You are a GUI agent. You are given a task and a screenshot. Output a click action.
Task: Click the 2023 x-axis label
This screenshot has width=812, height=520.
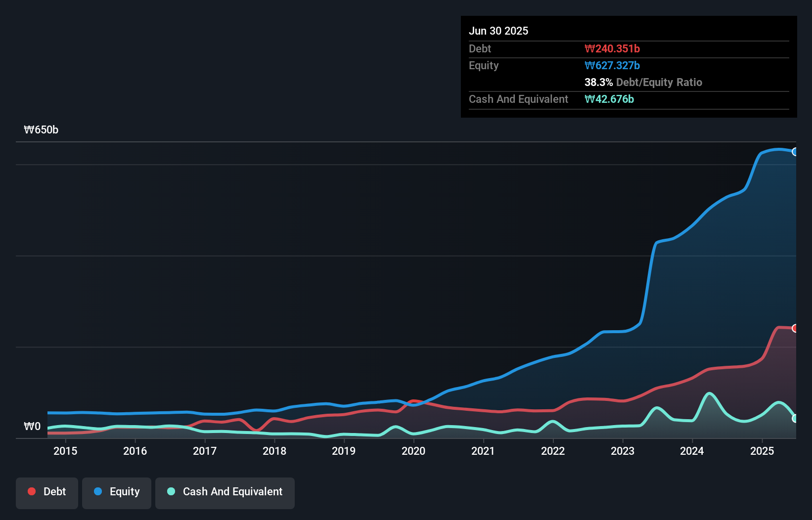[x=622, y=451]
